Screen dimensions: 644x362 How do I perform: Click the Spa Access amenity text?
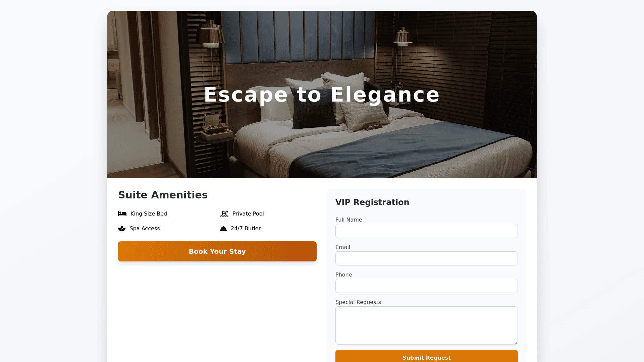(145, 229)
